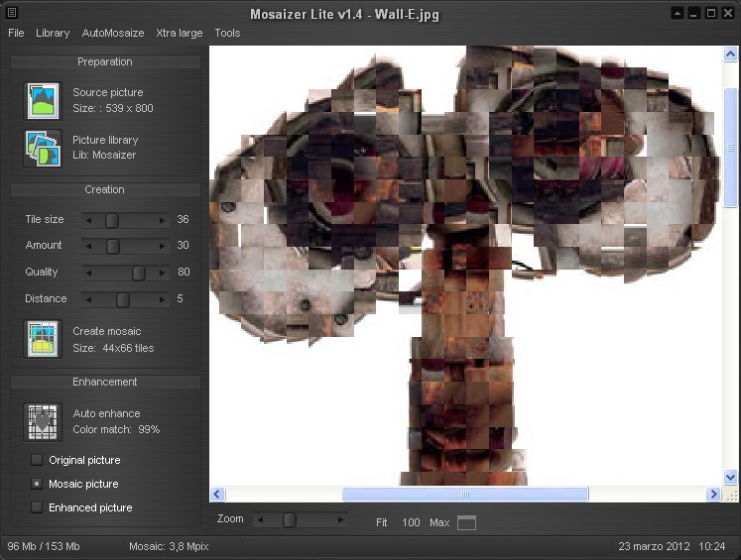Image resolution: width=741 pixels, height=560 pixels.
Task: Set zoom to 100
Action: [x=411, y=522]
